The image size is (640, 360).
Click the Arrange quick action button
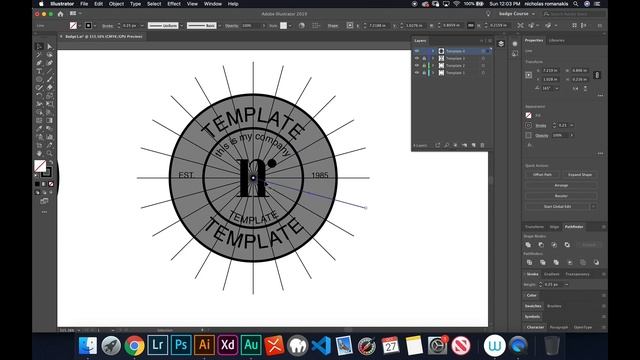[561, 185]
